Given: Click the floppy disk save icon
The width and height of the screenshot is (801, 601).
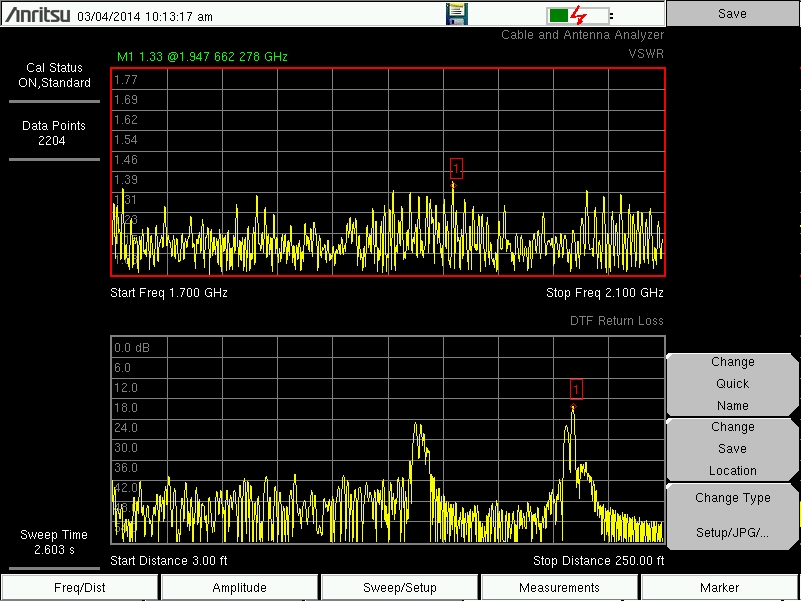Looking at the screenshot, I should click(456, 14).
